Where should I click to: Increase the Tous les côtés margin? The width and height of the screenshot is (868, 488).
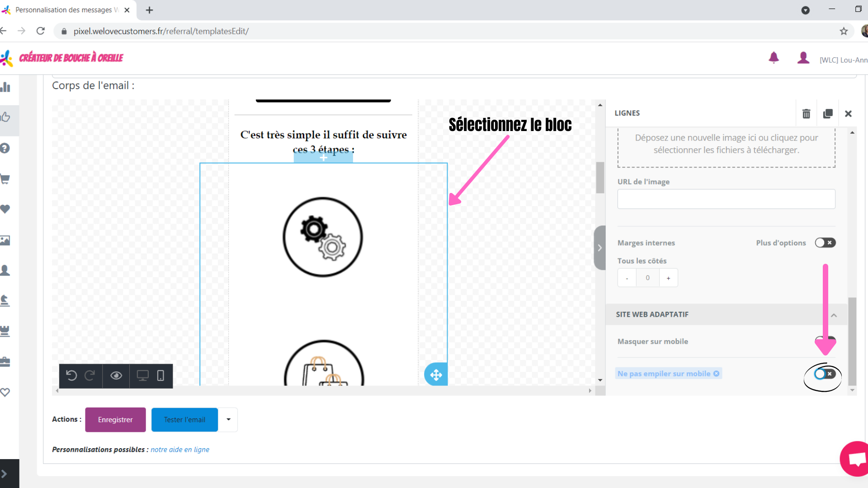(x=668, y=278)
